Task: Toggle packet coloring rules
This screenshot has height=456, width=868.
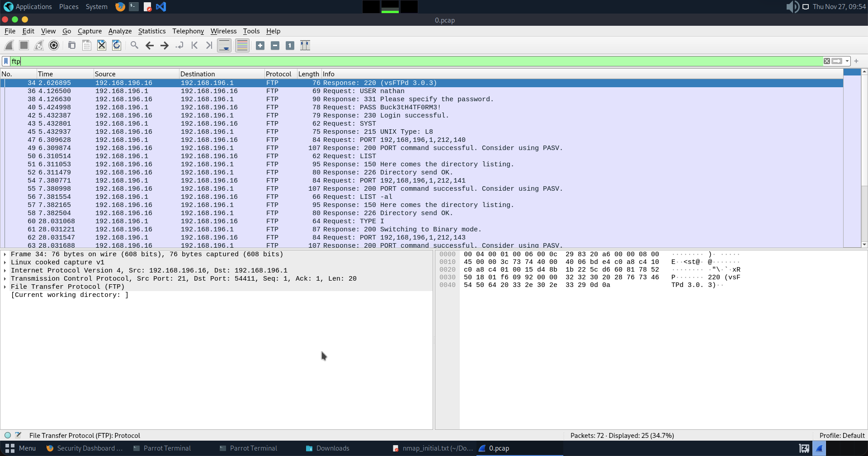Action: coord(242,45)
